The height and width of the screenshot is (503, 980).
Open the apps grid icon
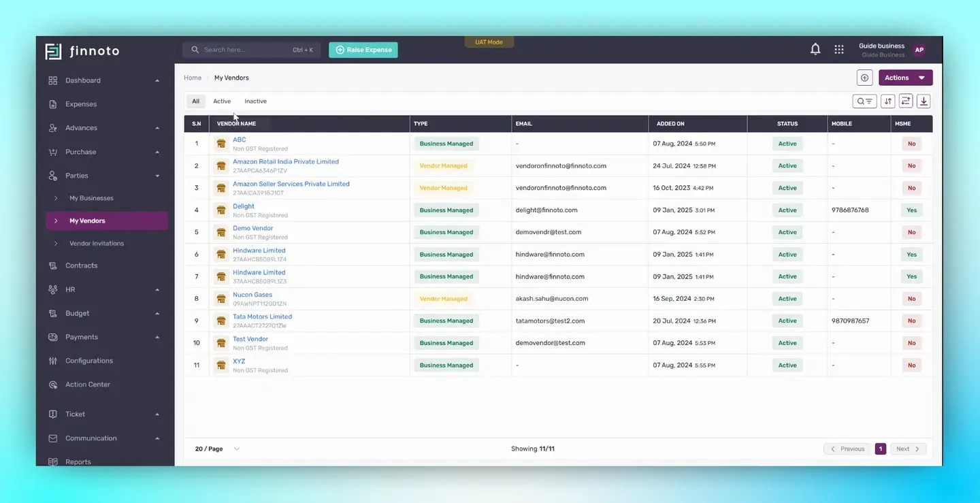839,50
